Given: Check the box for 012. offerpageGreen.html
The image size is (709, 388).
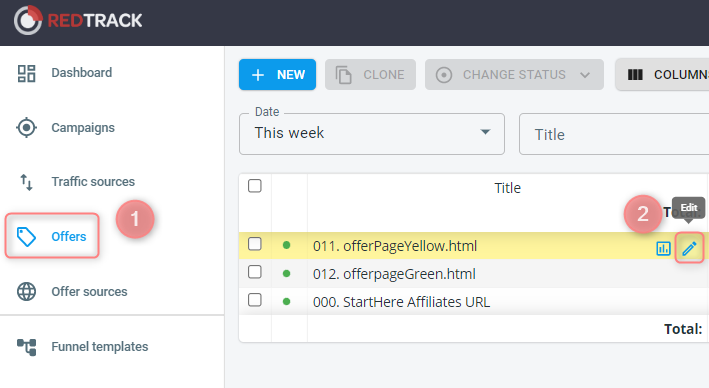Looking at the screenshot, I should point(255,272).
